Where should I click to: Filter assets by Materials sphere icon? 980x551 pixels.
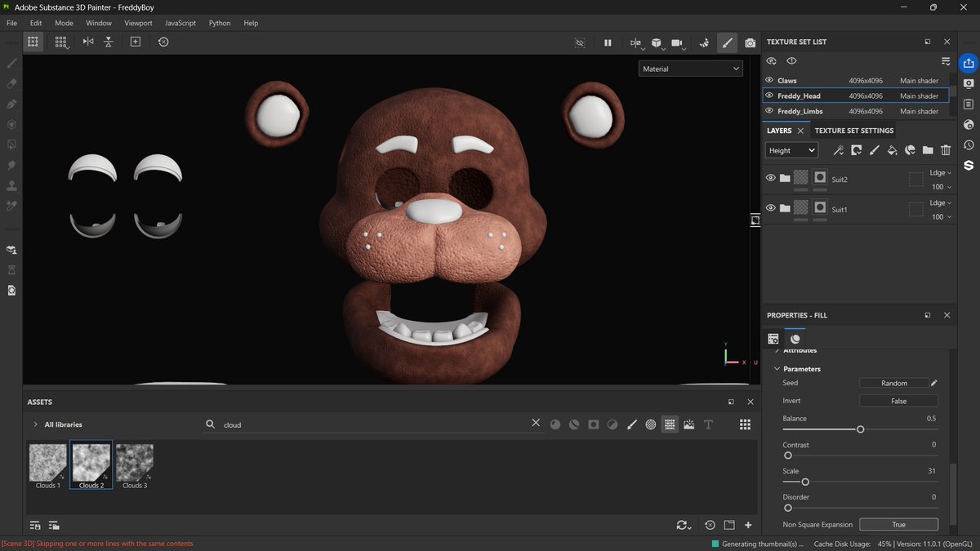coord(555,424)
